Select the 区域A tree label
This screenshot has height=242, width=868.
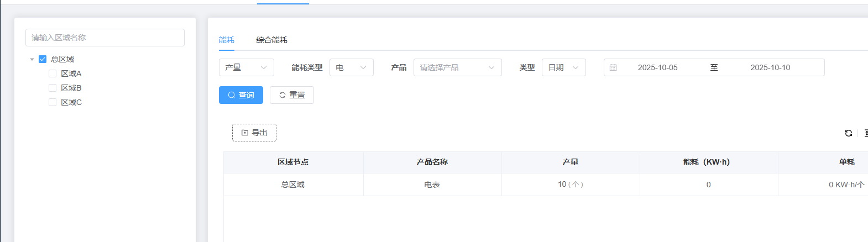click(71, 73)
